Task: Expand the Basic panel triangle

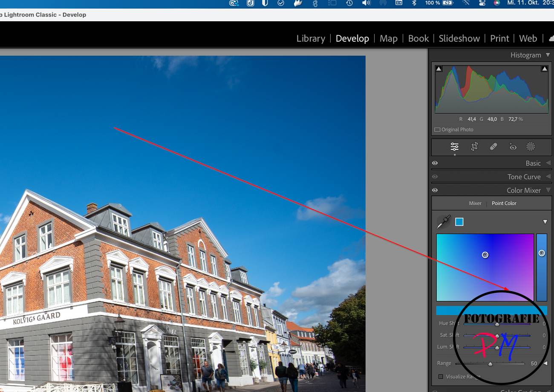Action: (548, 163)
